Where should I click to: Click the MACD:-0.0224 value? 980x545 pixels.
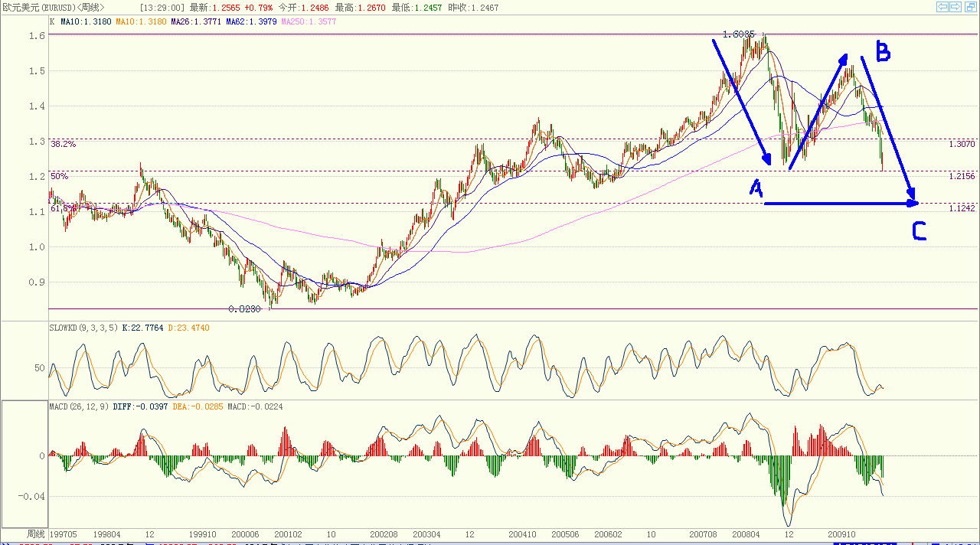pyautogui.click(x=255, y=406)
